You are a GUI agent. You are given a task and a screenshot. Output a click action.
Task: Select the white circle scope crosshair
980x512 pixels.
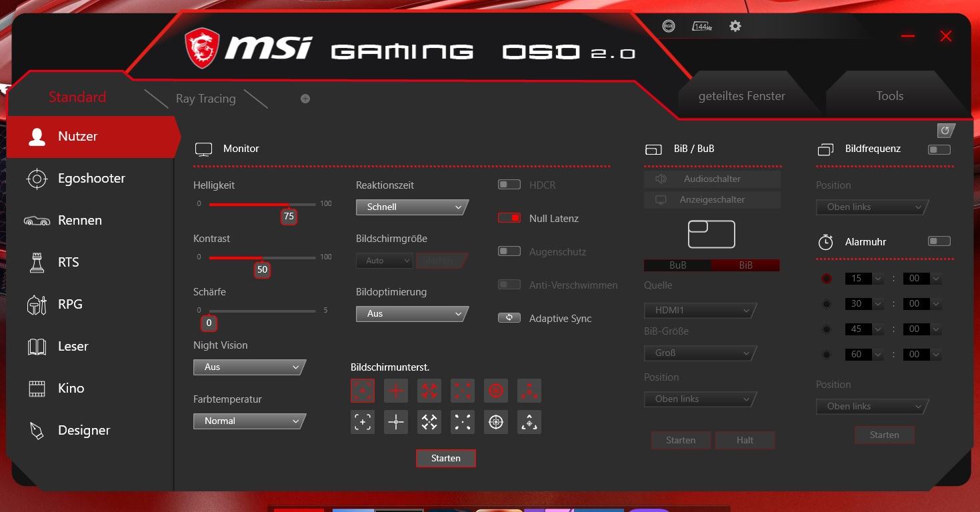[x=496, y=422]
